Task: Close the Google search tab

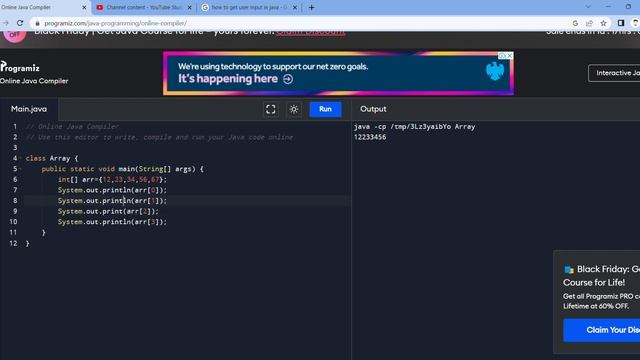Action: [x=295, y=7]
